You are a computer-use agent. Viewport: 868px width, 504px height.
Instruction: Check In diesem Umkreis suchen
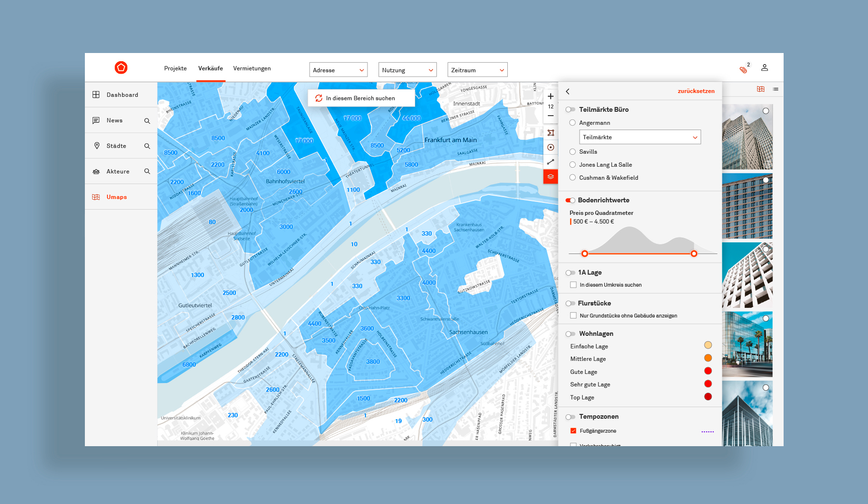[x=573, y=285]
